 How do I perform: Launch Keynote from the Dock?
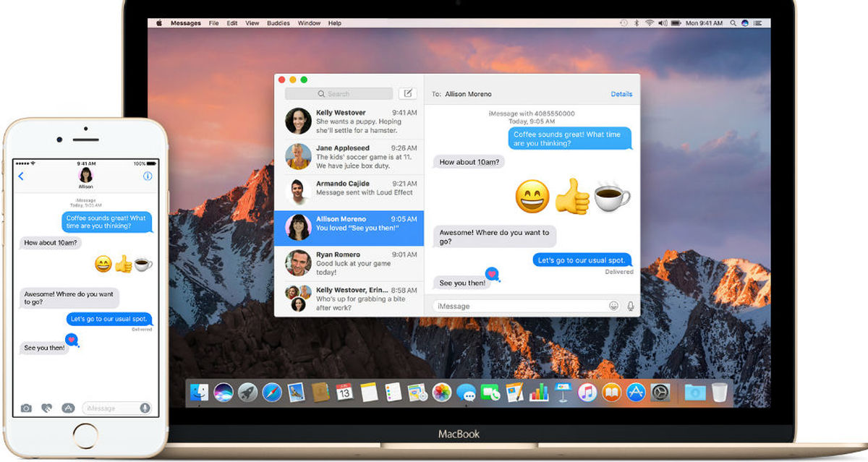[x=563, y=393]
